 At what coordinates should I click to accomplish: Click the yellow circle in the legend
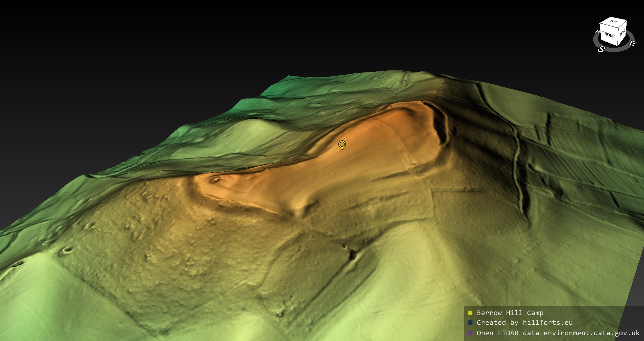pos(470,313)
